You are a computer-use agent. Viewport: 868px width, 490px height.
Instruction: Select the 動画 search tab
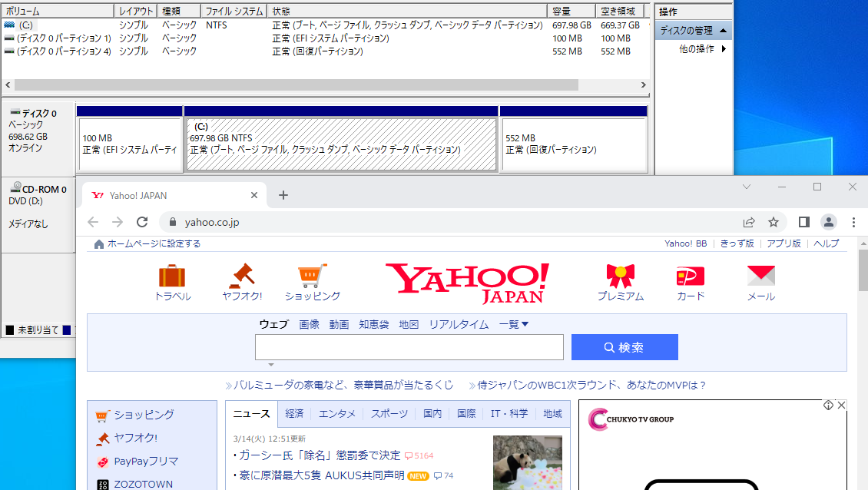click(339, 324)
